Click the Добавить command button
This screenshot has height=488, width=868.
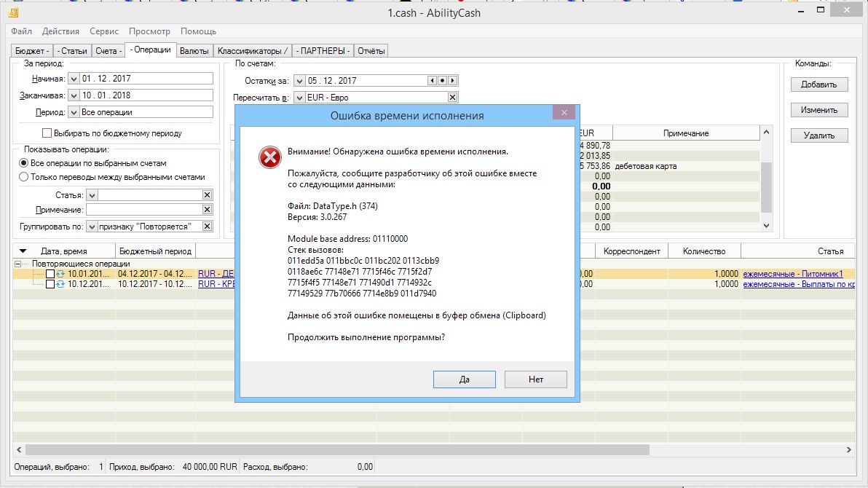pos(819,84)
